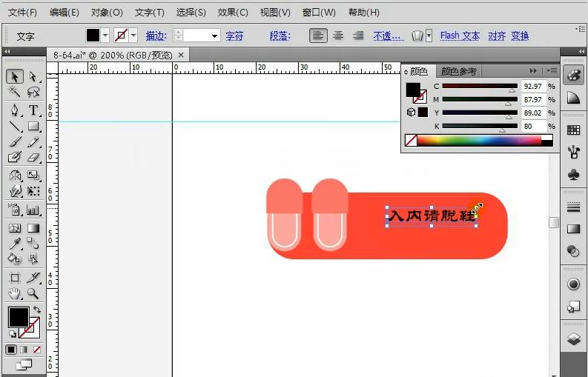Viewport: 588px width, 377px height.
Task: Switch to the 颜色参考 tab
Action: click(458, 71)
